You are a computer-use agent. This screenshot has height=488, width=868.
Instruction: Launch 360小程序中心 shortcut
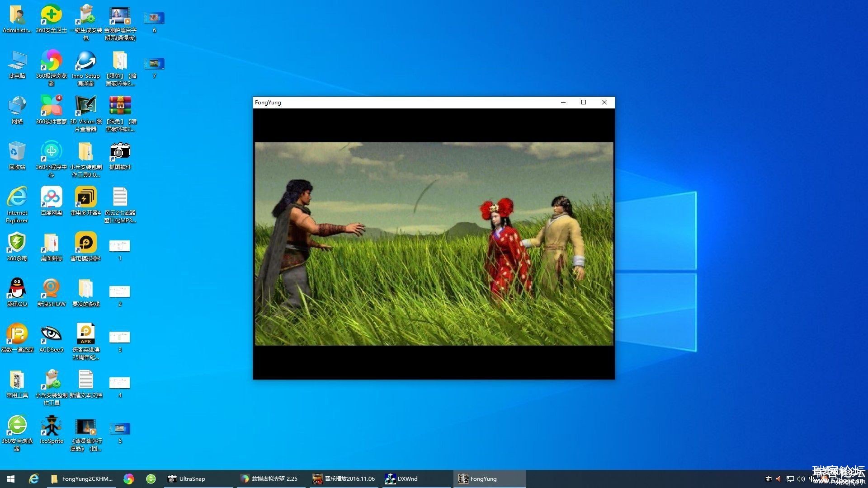click(x=51, y=160)
